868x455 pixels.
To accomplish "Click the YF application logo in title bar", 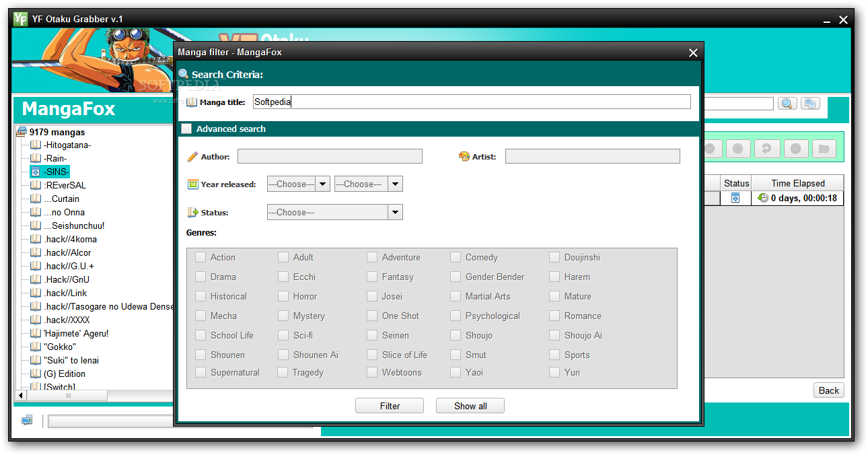I will (x=20, y=19).
